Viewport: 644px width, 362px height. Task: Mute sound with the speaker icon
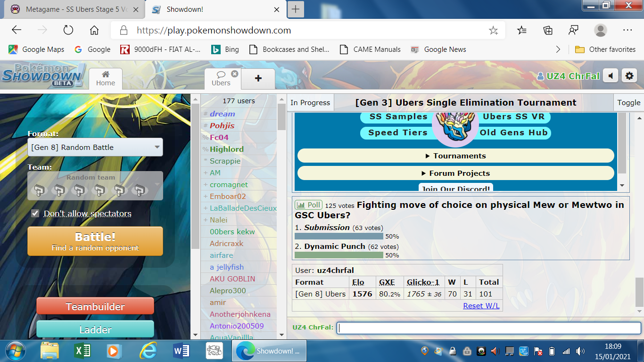(x=611, y=75)
